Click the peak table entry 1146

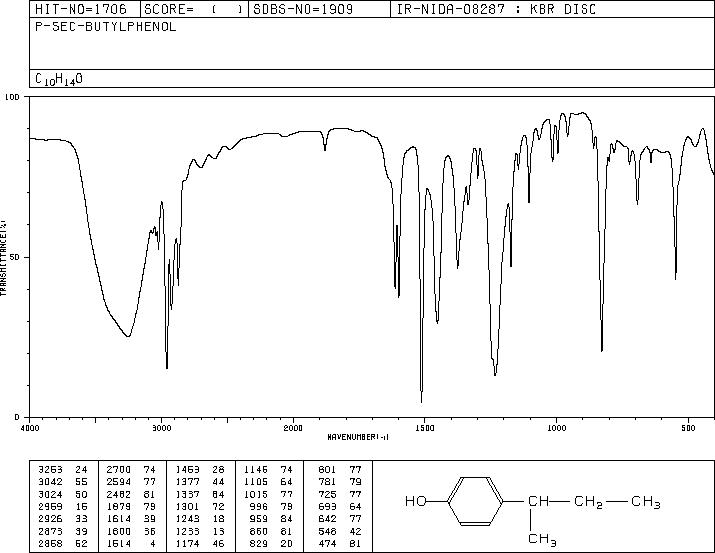pyautogui.click(x=256, y=470)
